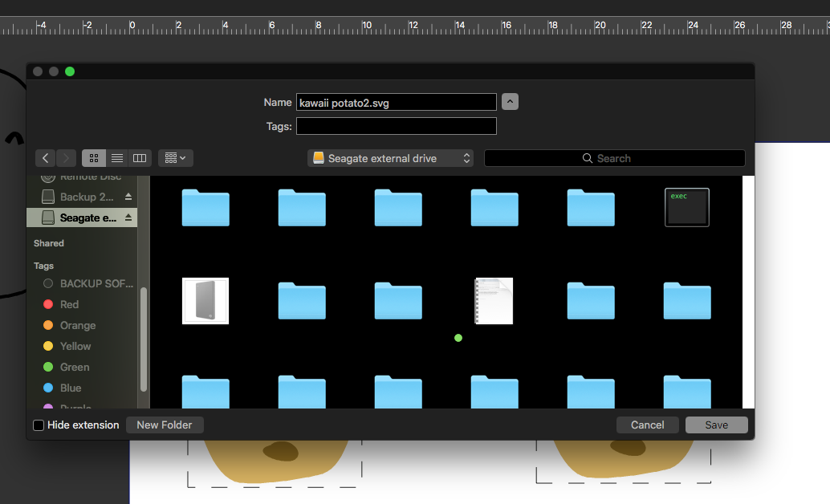
Task: Open the item grouping dropdown
Action: [x=175, y=158]
